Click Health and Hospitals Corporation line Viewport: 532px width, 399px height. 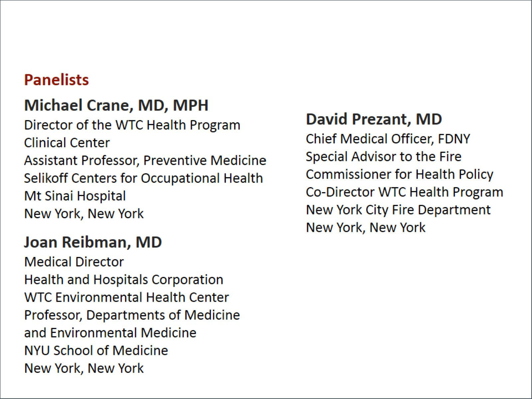tap(124, 280)
